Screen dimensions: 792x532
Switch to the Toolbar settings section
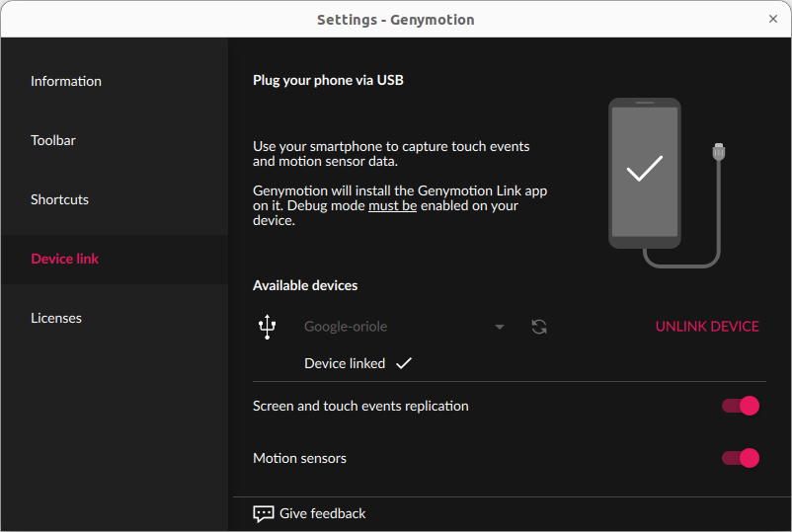[x=53, y=140]
